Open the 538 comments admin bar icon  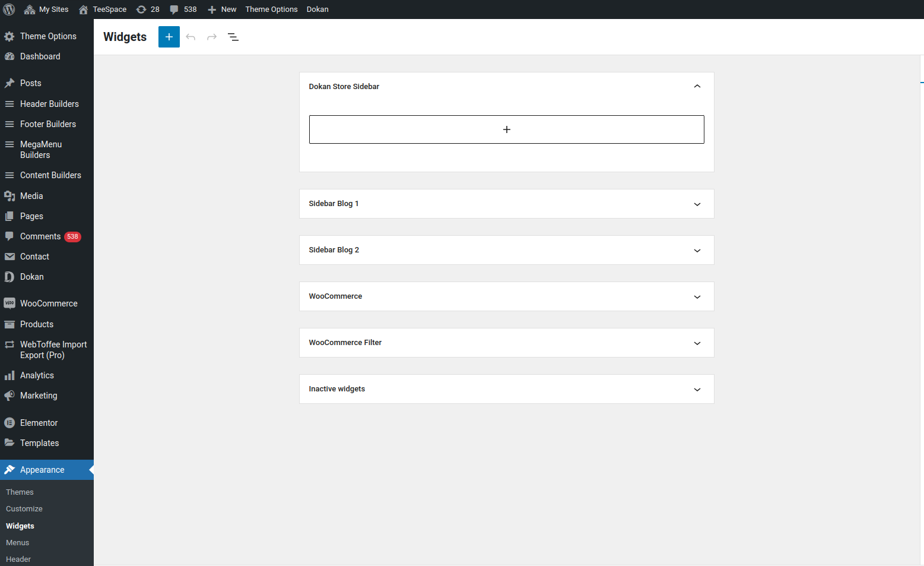click(x=183, y=10)
